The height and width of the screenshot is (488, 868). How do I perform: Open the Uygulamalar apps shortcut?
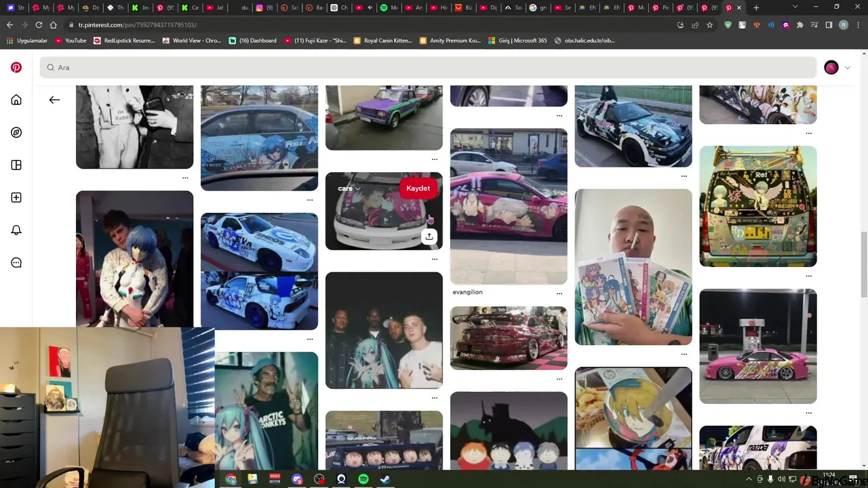tap(27, 41)
